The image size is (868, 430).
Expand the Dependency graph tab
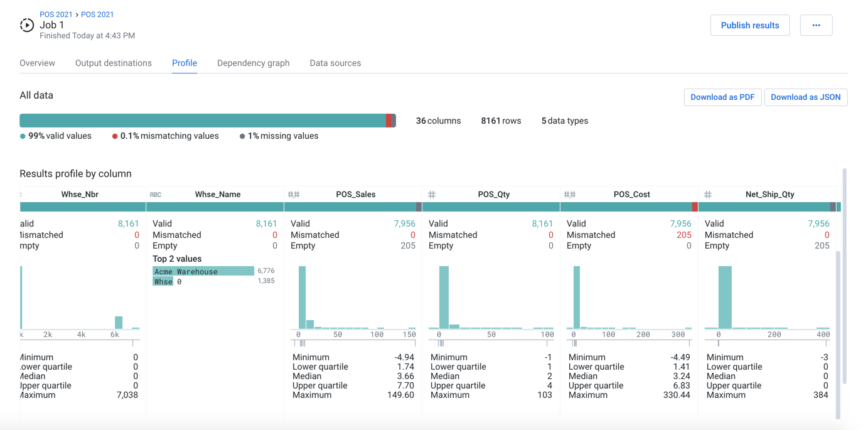click(x=254, y=63)
